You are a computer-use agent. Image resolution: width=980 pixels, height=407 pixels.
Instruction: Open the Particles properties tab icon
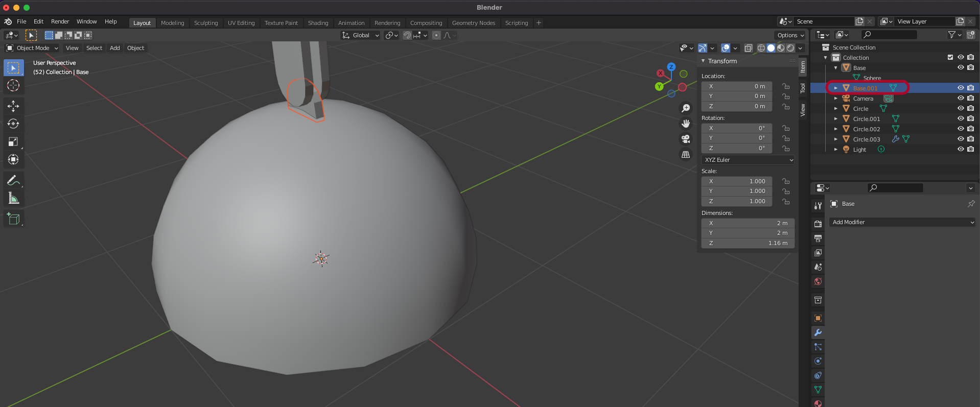818,347
